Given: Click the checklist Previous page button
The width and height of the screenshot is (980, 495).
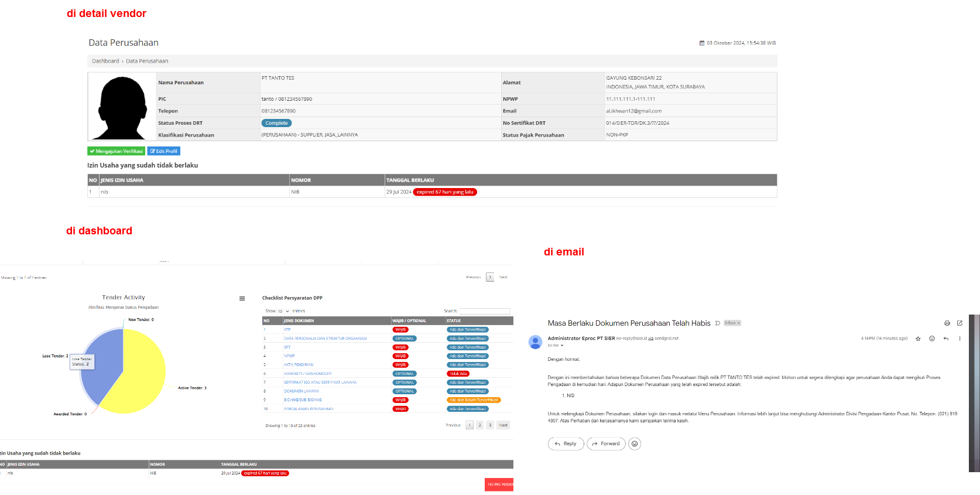Looking at the screenshot, I should 453,425.
